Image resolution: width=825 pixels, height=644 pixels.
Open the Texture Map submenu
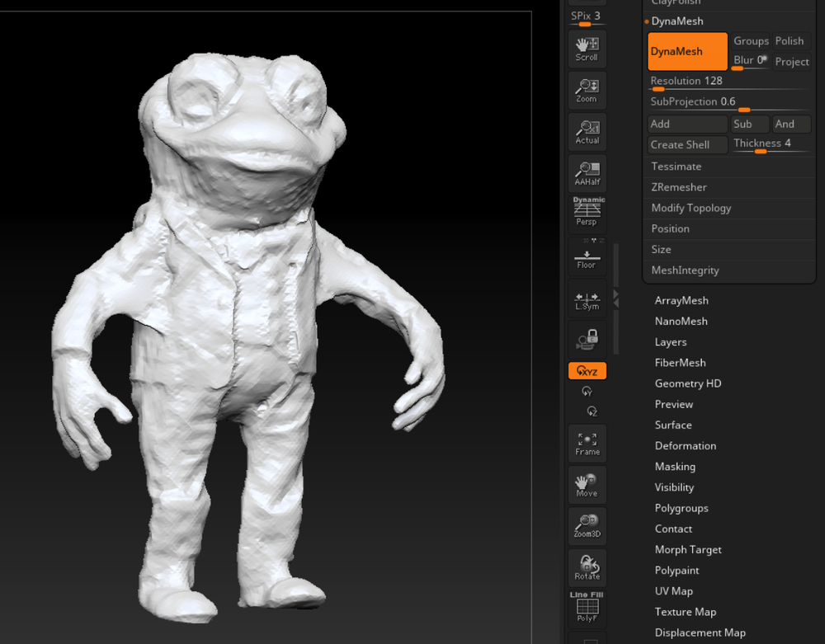point(685,612)
